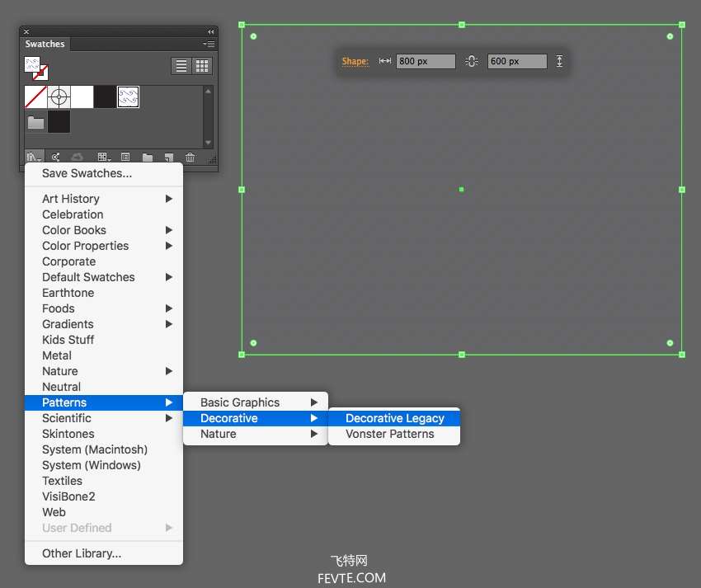Click the color group folder in swatches
The height and width of the screenshot is (588, 701).
pos(35,121)
